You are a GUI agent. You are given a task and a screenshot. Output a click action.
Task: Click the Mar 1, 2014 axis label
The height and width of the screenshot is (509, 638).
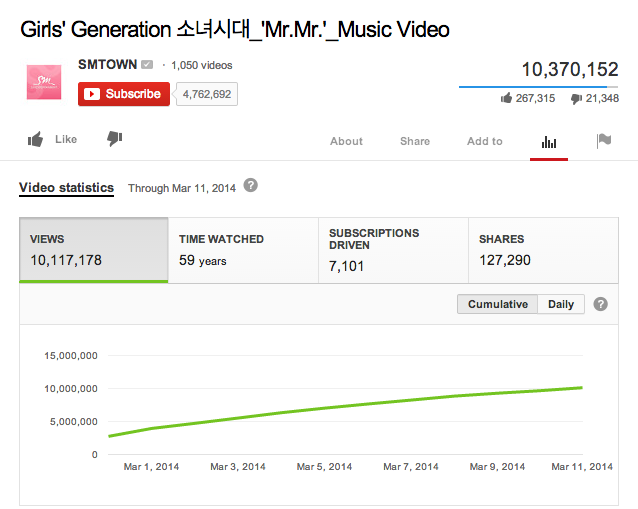[x=151, y=467]
